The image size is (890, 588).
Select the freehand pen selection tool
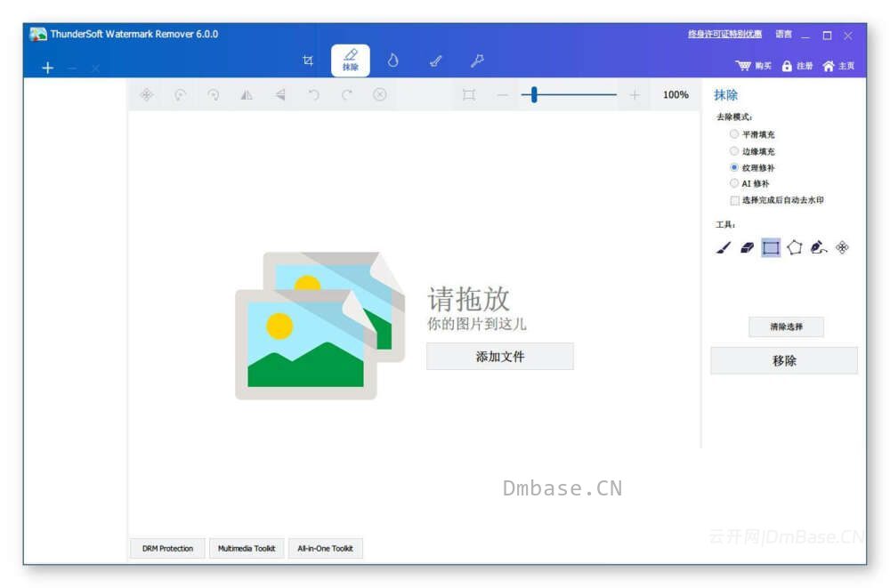(819, 247)
